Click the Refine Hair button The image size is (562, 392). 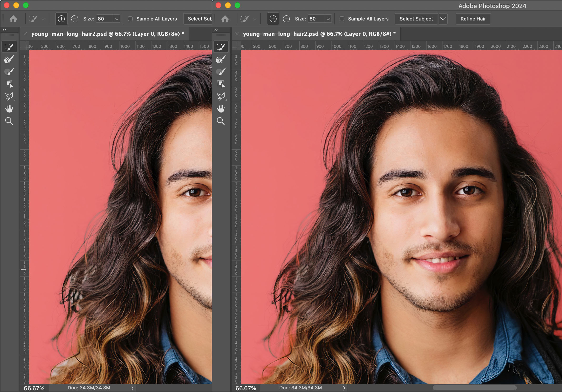click(473, 19)
